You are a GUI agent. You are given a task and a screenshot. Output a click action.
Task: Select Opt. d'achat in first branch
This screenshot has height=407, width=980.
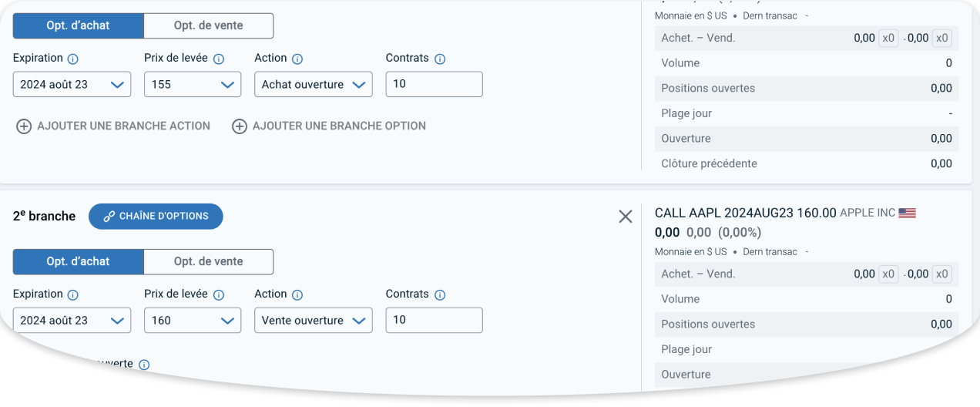pos(78,25)
